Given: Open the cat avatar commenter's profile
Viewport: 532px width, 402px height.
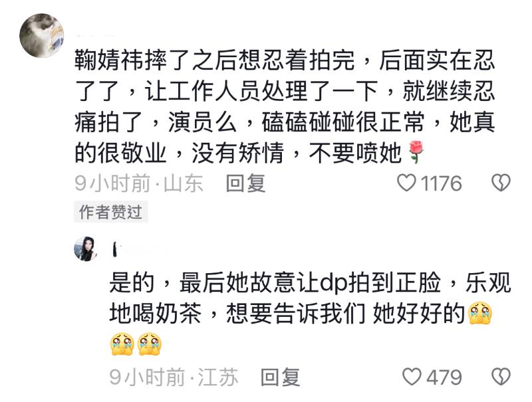Looking at the screenshot, I should pos(41,36).
